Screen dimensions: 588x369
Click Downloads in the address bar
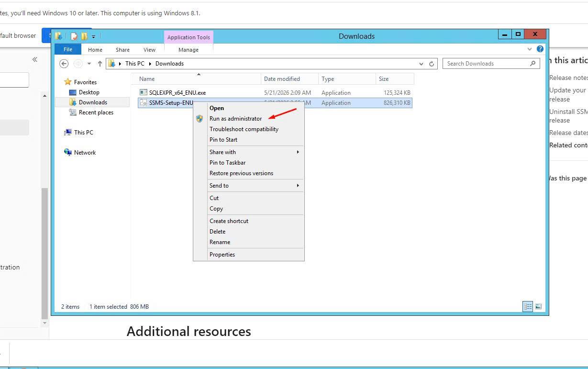pos(169,64)
